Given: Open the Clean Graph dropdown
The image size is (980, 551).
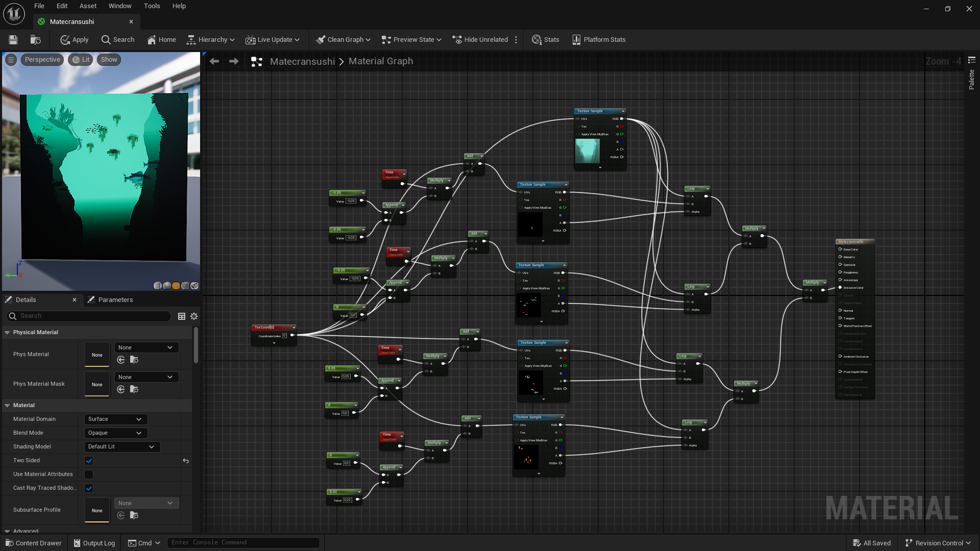Looking at the screenshot, I should (343, 40).
